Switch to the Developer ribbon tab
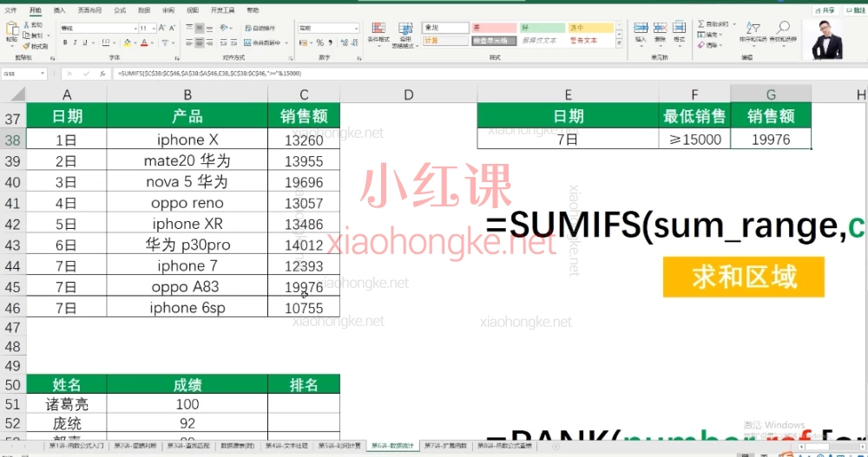The width and height of the screenshot is (868, 457). pyautogui.click(x=222, y=10)
